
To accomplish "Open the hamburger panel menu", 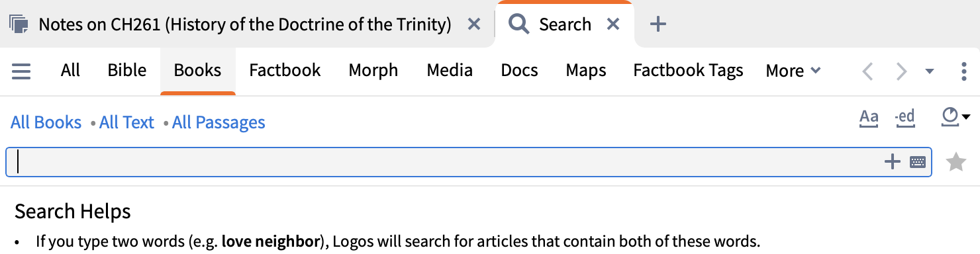I will [21, 71].
